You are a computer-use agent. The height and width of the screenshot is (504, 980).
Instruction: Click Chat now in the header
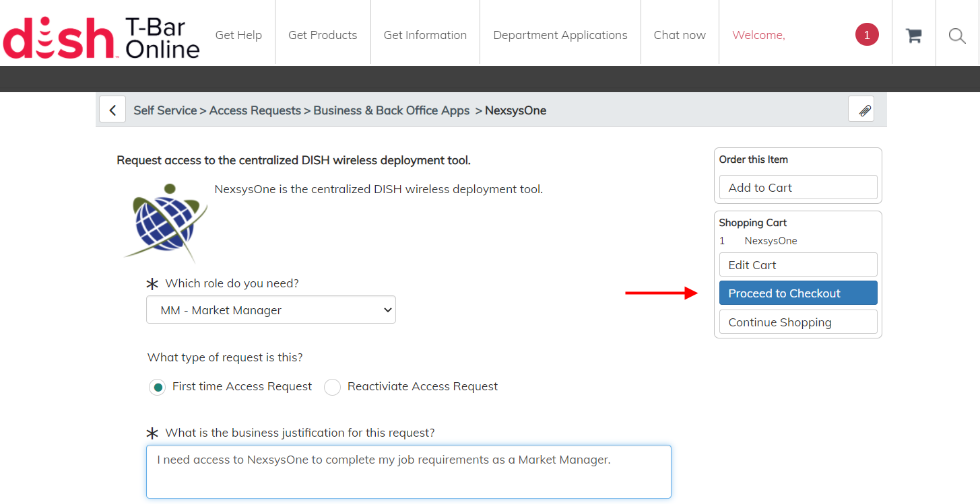tap(680, 35)
